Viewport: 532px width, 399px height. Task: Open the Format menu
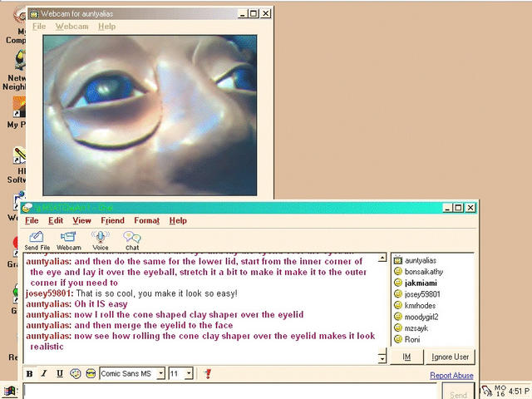[147, 220]
